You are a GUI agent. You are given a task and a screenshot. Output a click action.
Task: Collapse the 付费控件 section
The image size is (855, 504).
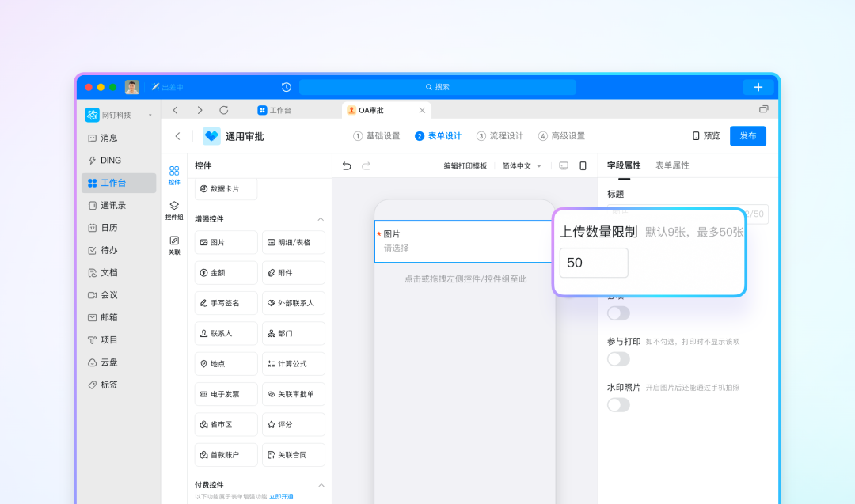(x=321, y=485)
